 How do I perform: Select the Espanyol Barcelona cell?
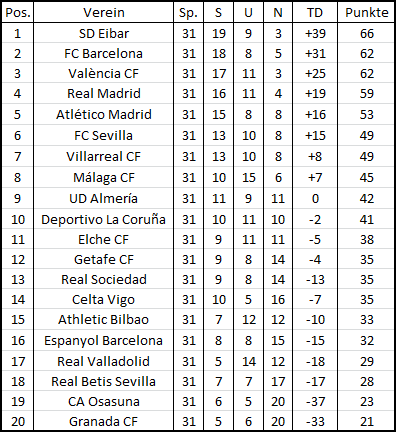[x=104, y=340]
